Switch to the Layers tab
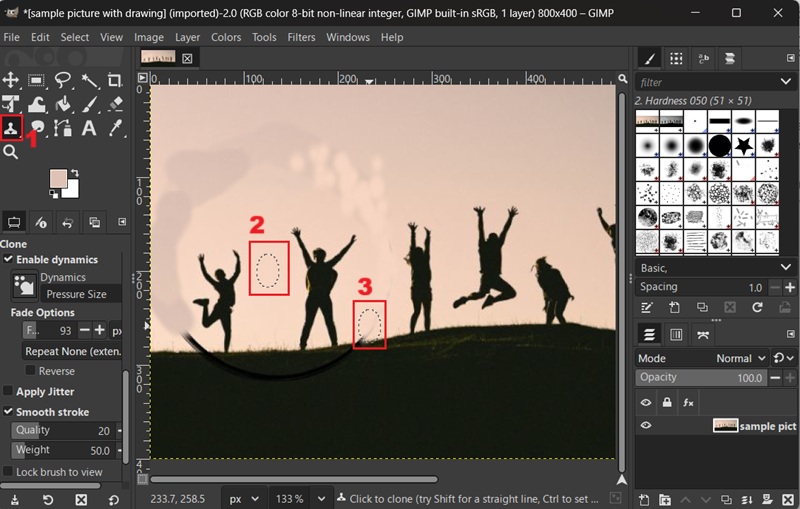800x509 pixels. point(649,335)
